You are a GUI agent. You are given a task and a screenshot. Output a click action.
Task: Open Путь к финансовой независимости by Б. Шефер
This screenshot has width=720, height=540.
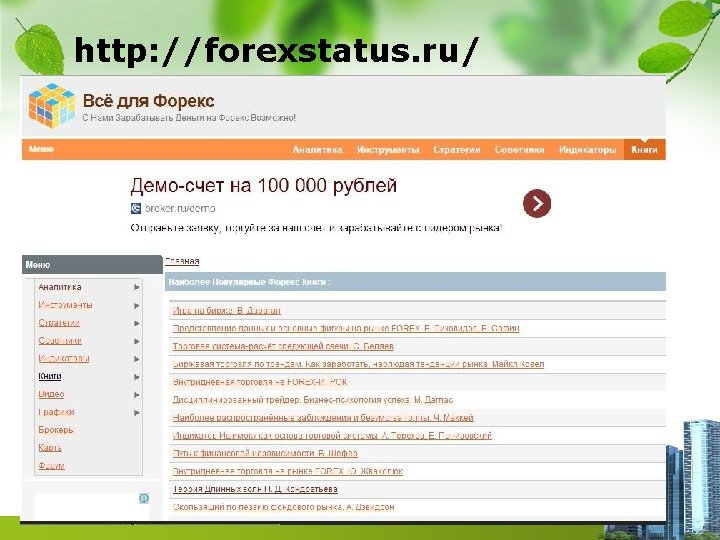click(265, 454)
